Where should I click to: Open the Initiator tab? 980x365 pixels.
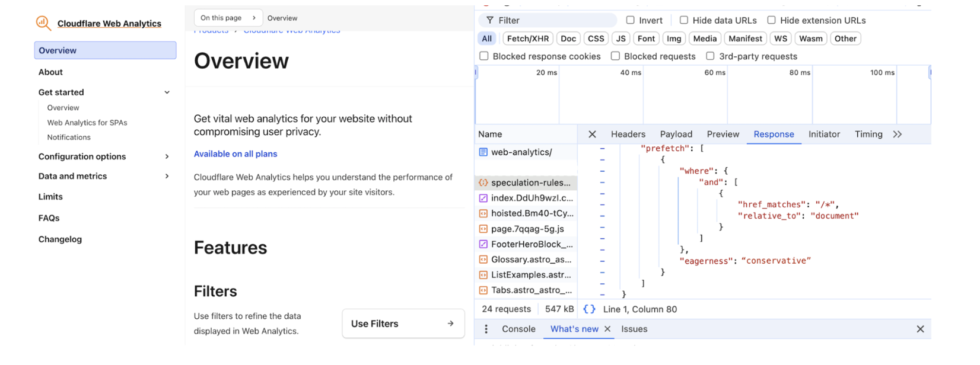824,135
